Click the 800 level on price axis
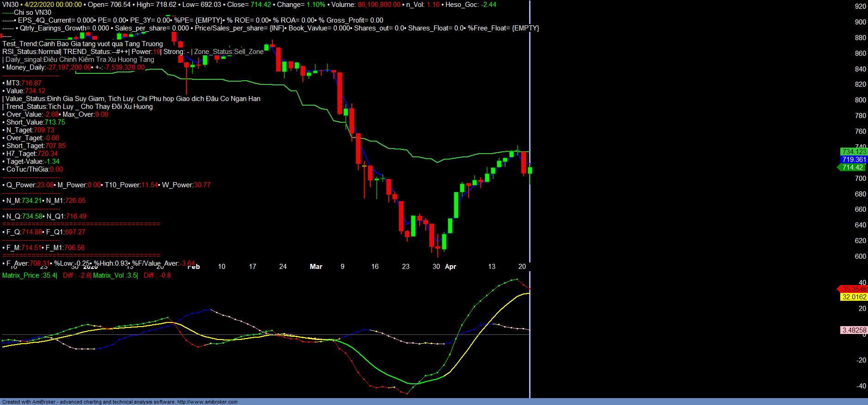The height and width of the screenshot is (405, 868). tap(860, 100)
